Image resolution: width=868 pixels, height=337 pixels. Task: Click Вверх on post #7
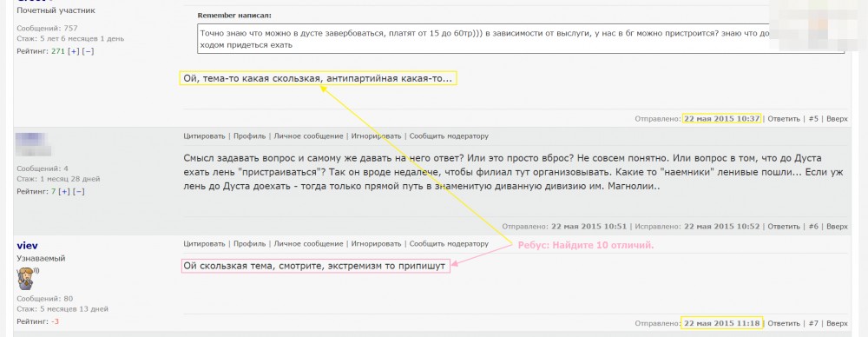837,323
